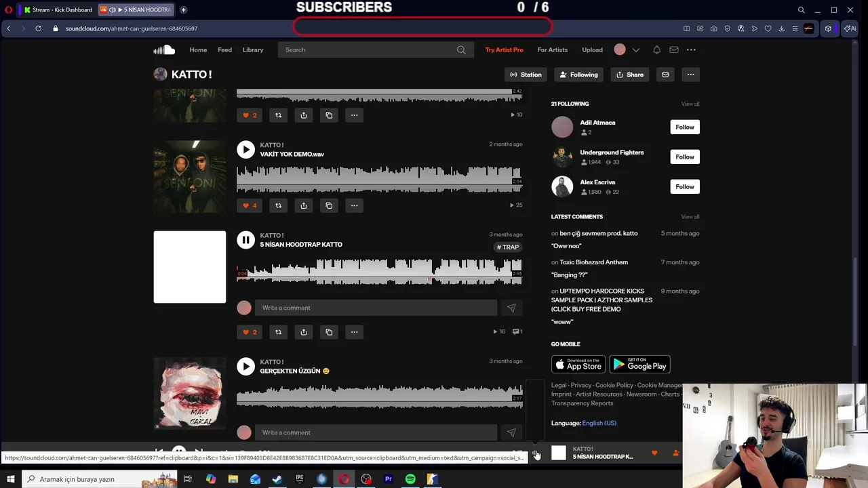Open the Try Artist Pro link

tap(504, 49)
